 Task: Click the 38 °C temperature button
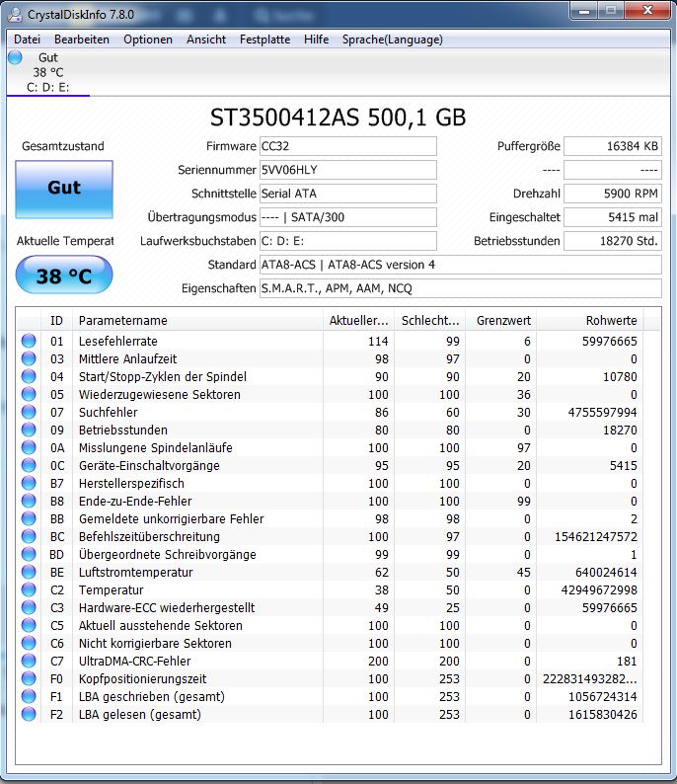(64, 274)
